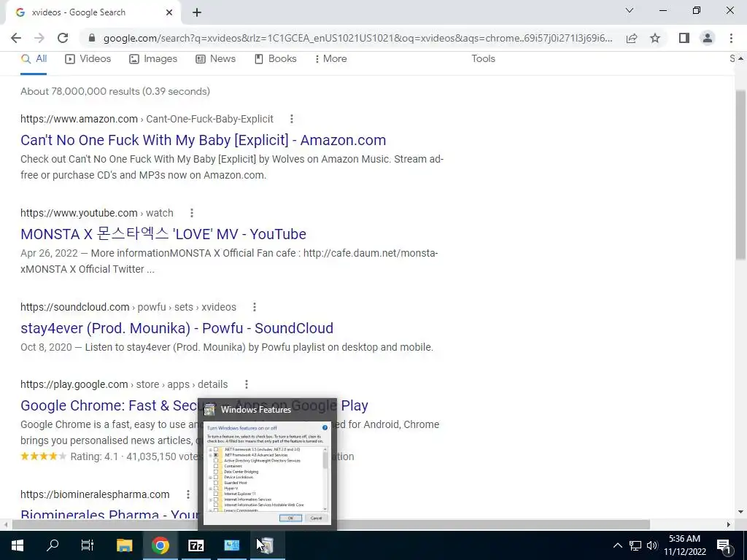Expand the More search categories menu
Image resolution: width=747 pixels, height=560 pixels.
point(330,58)
